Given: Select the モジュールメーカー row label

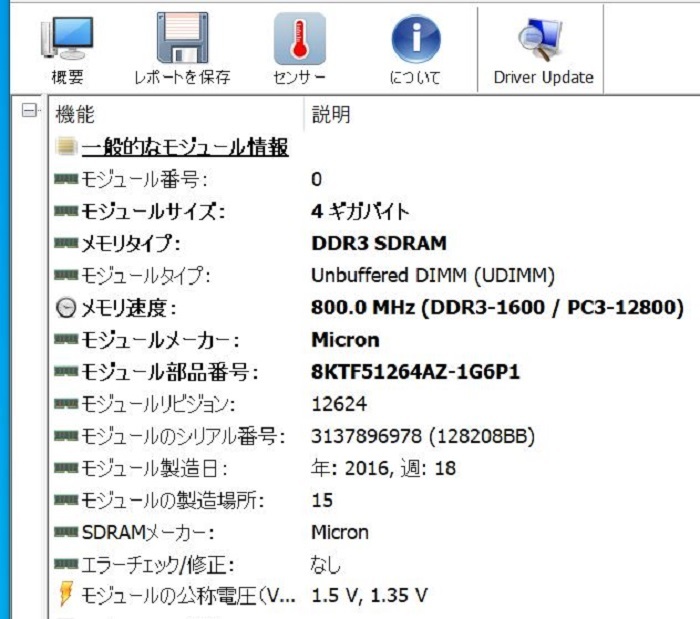Looking at the screenshot, I should pyautogui.click(x=160, y=340).
